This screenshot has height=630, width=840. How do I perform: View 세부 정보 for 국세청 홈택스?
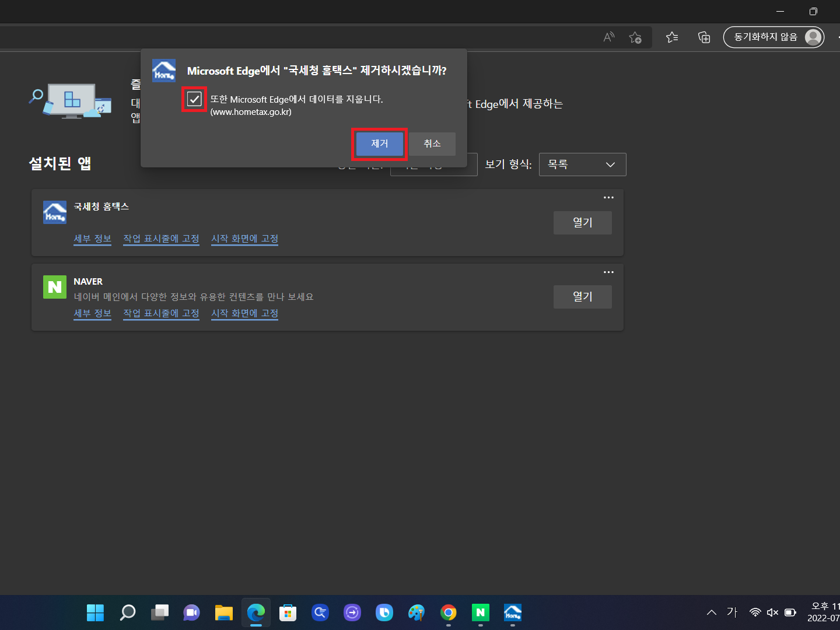[x=92, y=239]
